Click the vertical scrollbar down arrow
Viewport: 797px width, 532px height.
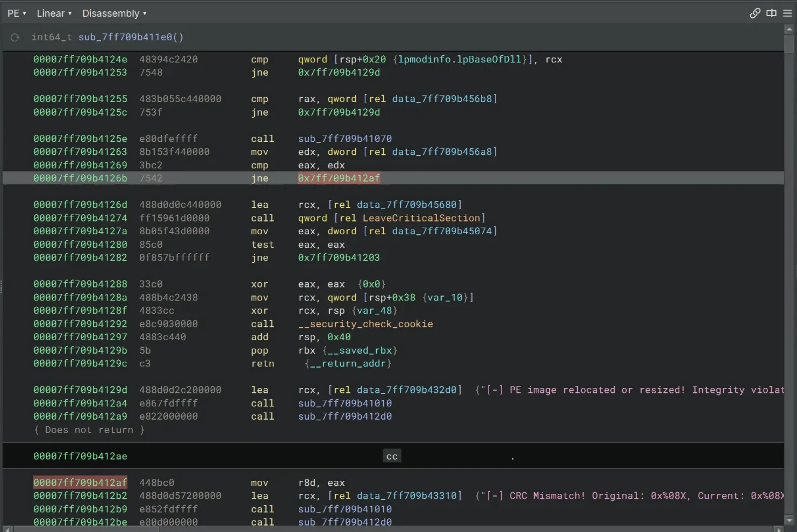[789, 520]
